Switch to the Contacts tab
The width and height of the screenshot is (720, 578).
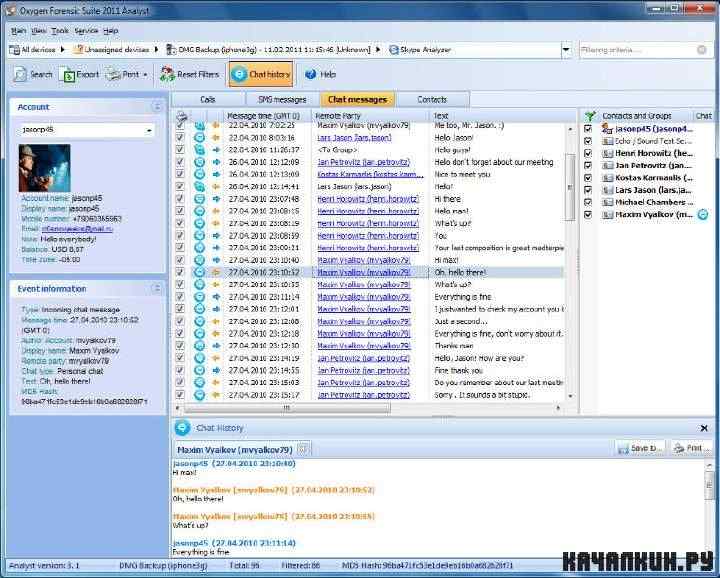(432, 99)
